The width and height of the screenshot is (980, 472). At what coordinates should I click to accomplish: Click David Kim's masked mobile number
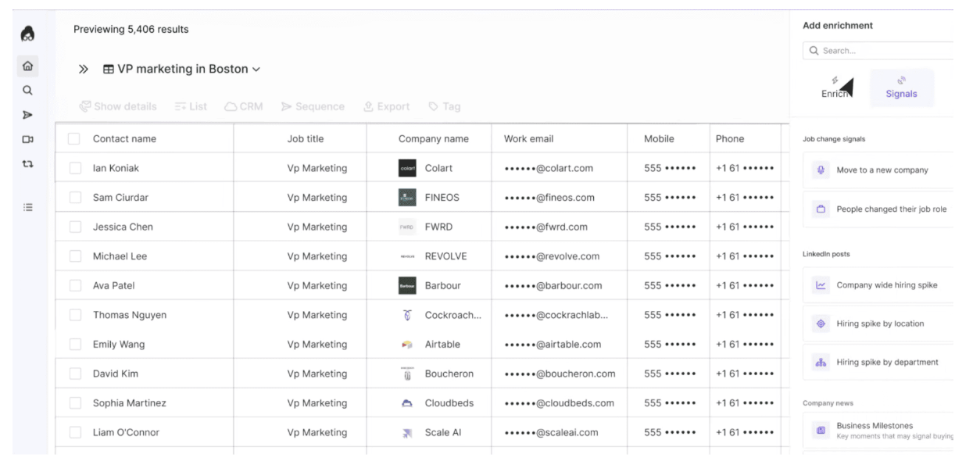click(670, 374)
